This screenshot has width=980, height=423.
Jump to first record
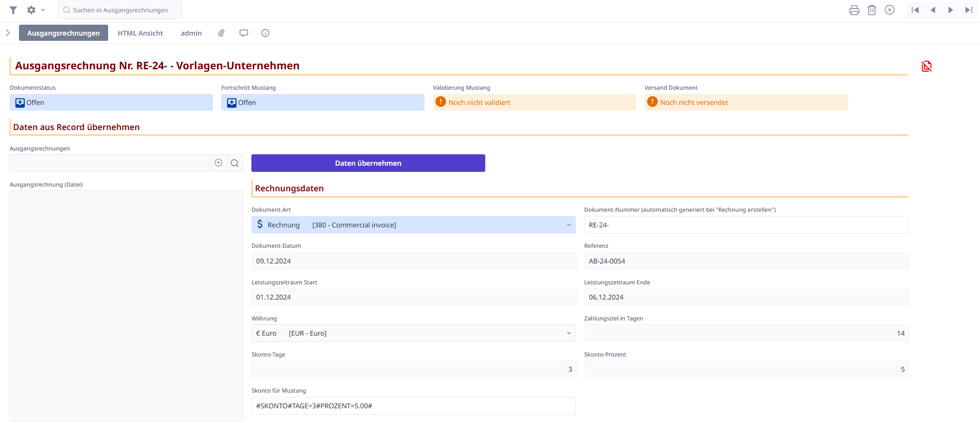(915, 10)
